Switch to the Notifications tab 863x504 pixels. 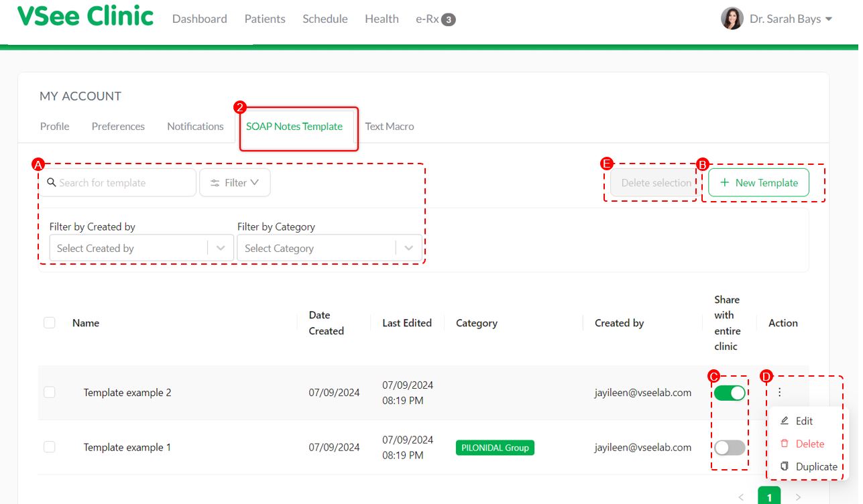pyautogui.click(x=195, y=126)
